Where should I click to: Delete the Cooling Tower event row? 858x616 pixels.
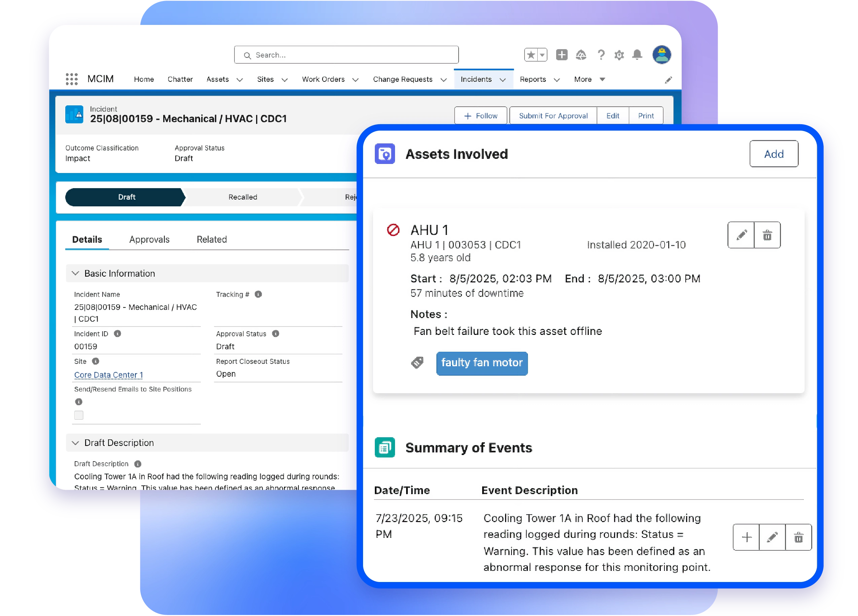[798, 537]
